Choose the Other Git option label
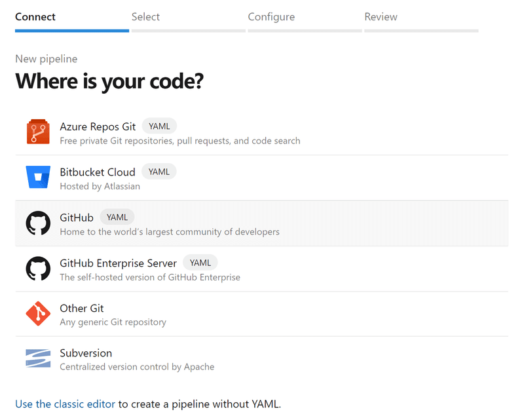 (82, 308)
